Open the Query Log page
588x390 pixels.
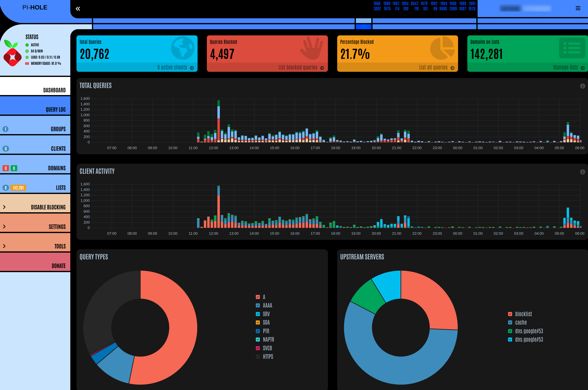[x=56, y=109]
